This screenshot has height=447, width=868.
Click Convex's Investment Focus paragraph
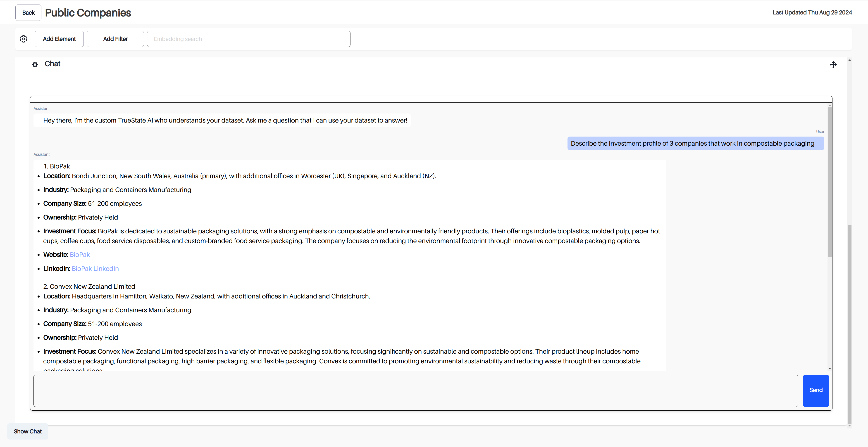[342, 359]
